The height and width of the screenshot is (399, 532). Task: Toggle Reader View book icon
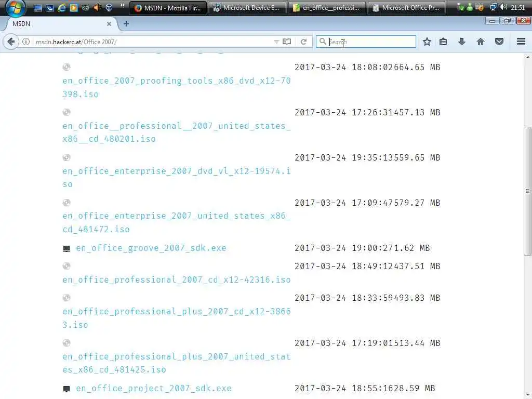point(287,42)
